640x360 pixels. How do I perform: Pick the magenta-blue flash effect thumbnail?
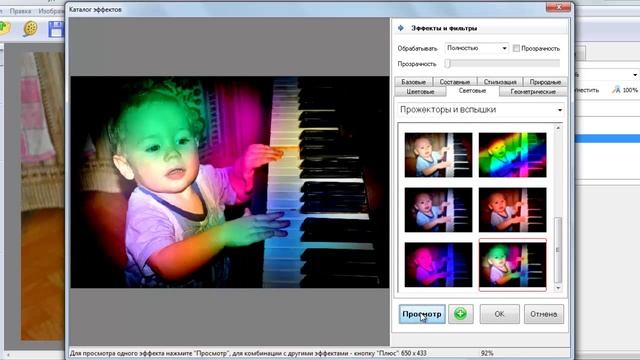tap(438, 265)
